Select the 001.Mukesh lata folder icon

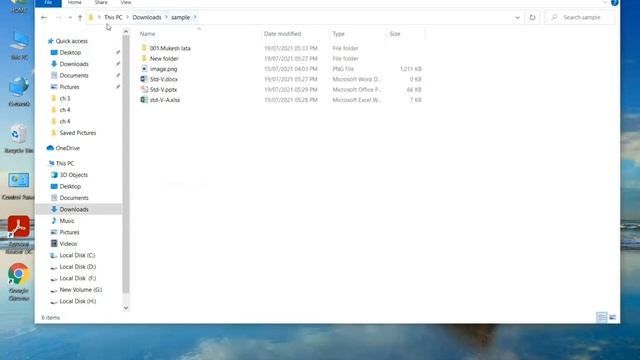click(x=144, y=48)
